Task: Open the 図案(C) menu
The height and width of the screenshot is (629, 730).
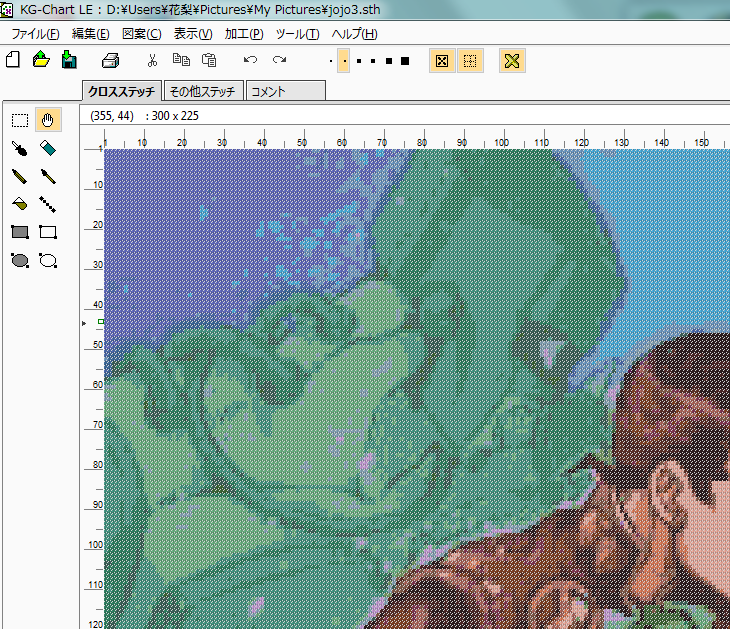Action: coord(142,34)
